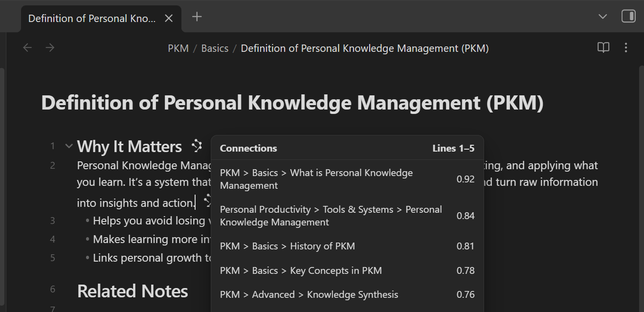Viewport: 644px width, 312px height.
Task: Open a new tab with plus icon
Action: (197, 17)
